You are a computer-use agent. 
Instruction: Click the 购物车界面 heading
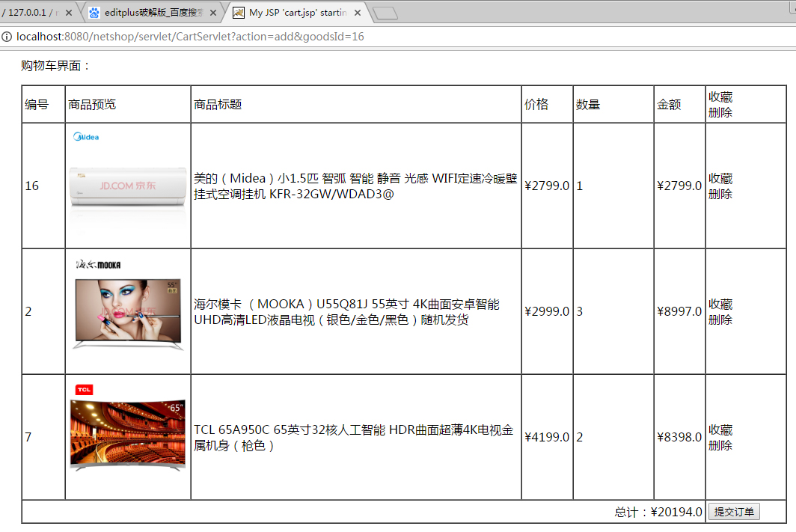(55, 66)
